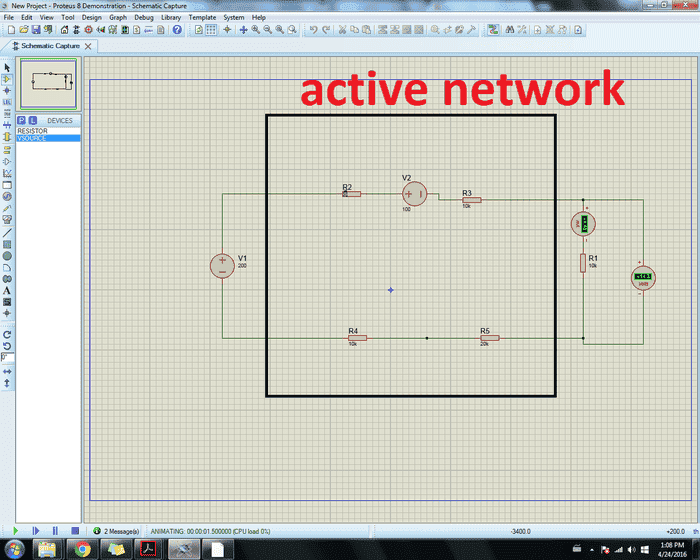Toggle the grid display icon
Screen dimensions: 700x560
pyautogui.click(x=211, y=30)
